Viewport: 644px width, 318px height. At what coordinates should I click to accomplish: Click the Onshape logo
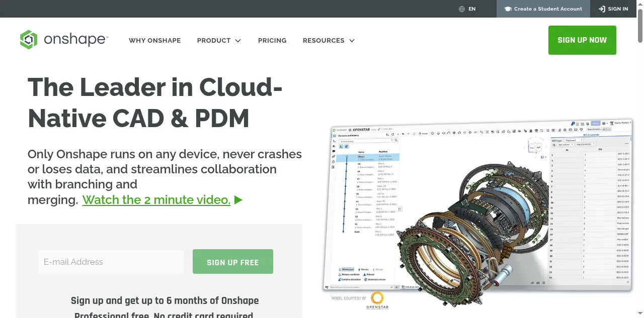click(x=64, y=40)
